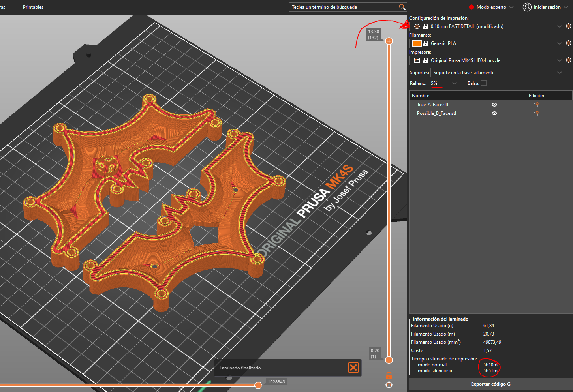Open the Filamento Generic PLA dropdown
This screenshot has width=573, height=392.
[x=487, y=43]
